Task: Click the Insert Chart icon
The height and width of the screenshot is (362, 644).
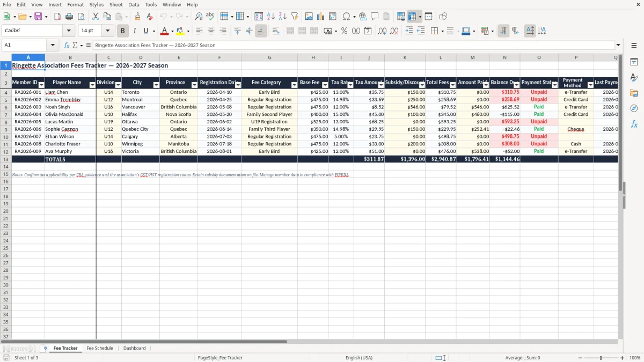Action: [x=321, y=17]
